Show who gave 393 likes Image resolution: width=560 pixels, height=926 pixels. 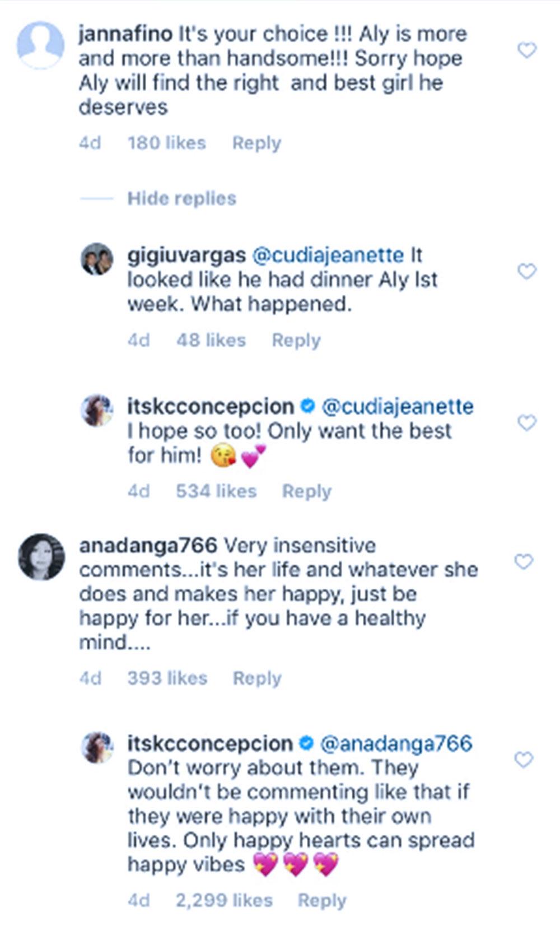(x=167, y=678)
